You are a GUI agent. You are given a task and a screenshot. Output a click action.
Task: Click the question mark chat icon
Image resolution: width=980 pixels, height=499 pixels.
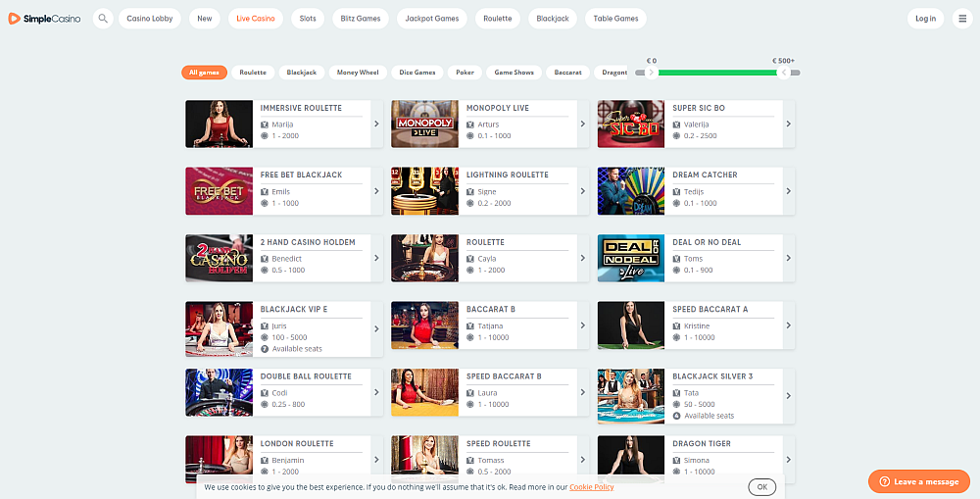pos(884,481)
